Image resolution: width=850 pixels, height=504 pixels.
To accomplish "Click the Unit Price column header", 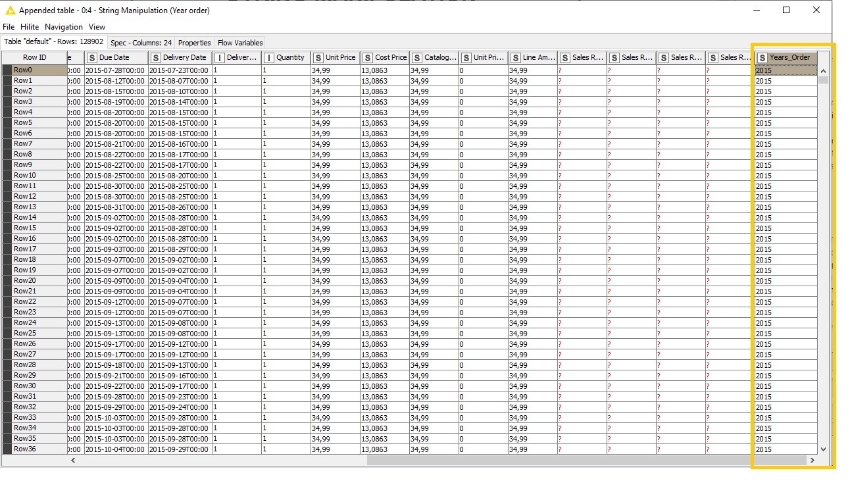I will (336, 58).
